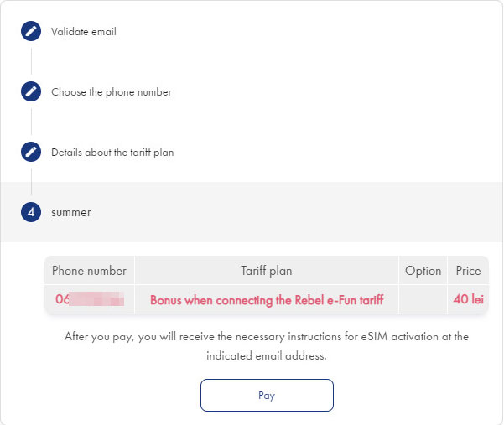Click the 40 lei price value
504x425 pixels.
(468, 299)
